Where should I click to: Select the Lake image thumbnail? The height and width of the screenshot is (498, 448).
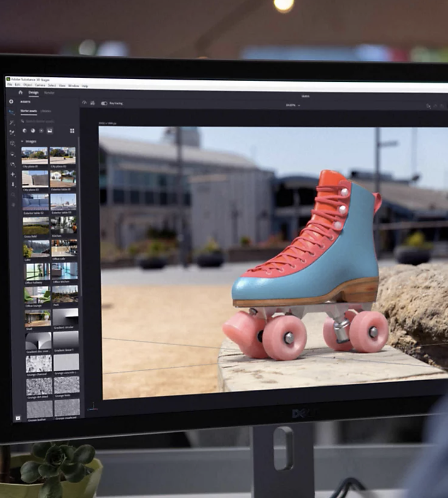(x=37, y=249)
